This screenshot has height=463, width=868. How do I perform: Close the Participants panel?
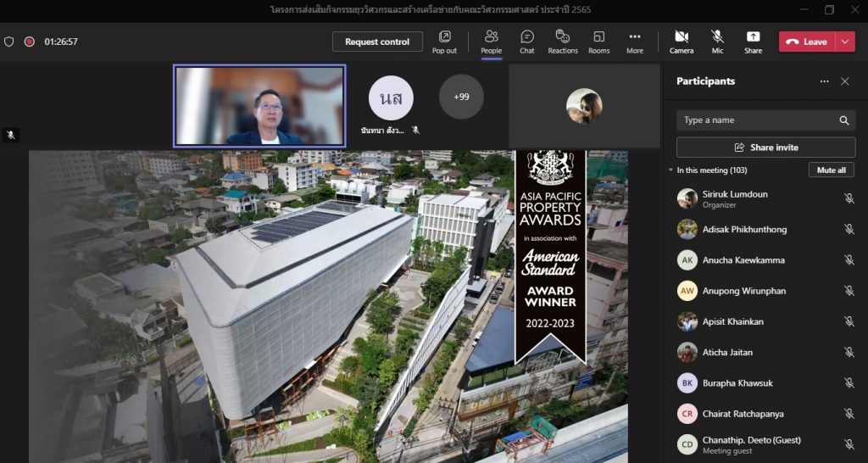pyautogui.click(x=844, y=81)
